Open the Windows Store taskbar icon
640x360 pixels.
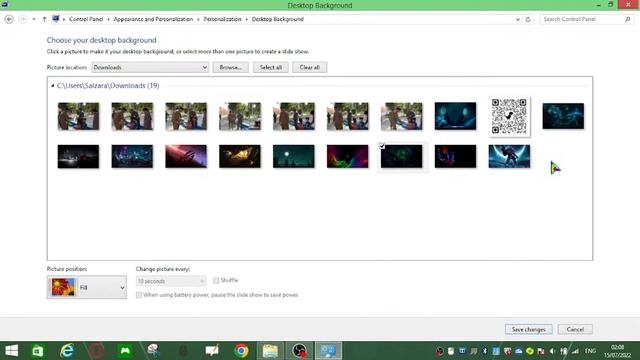pos(38,351)
